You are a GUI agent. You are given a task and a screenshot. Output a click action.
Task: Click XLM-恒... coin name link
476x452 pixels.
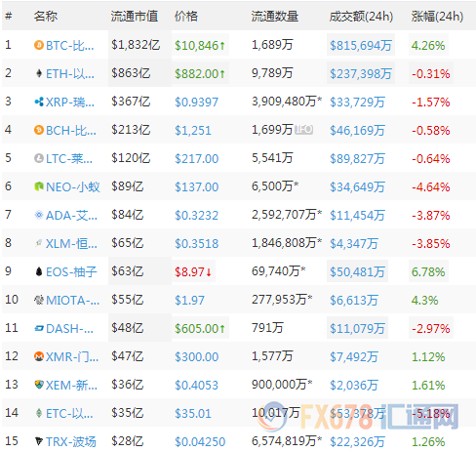(71, 243)
